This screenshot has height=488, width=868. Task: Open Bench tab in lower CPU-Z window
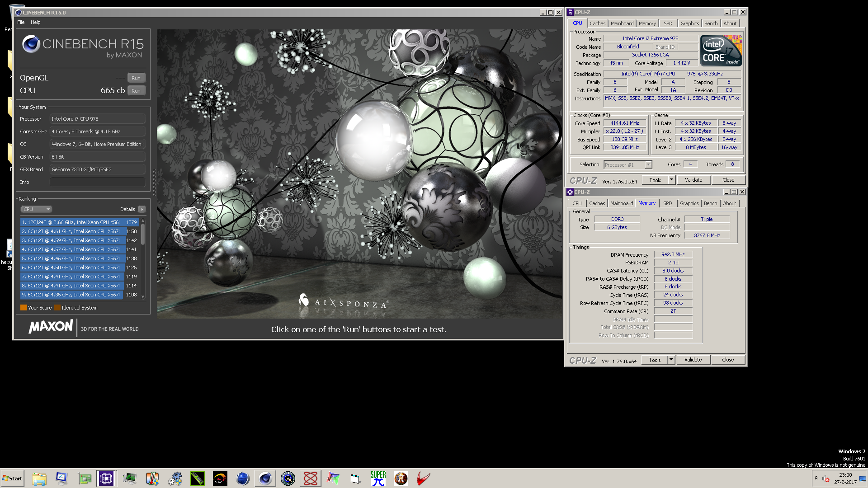[710, 203]
